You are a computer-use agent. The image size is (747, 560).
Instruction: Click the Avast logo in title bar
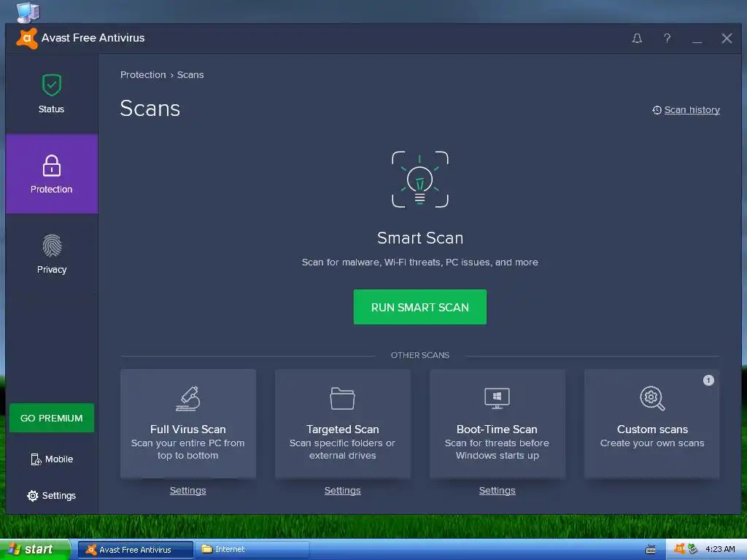(x=27, y=39)
